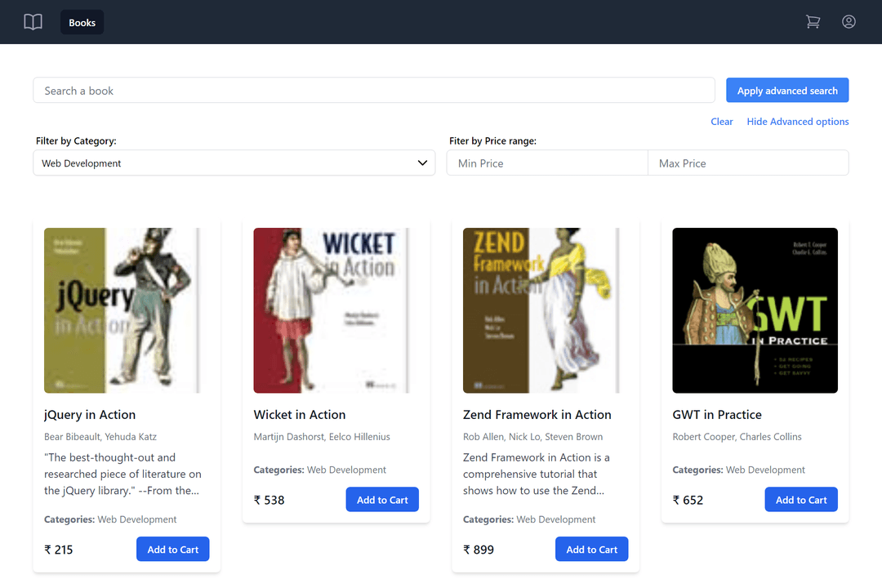Click the Clear filters link
The height and width of the screenshot is (588, 882).
click(x=721, y=122)
